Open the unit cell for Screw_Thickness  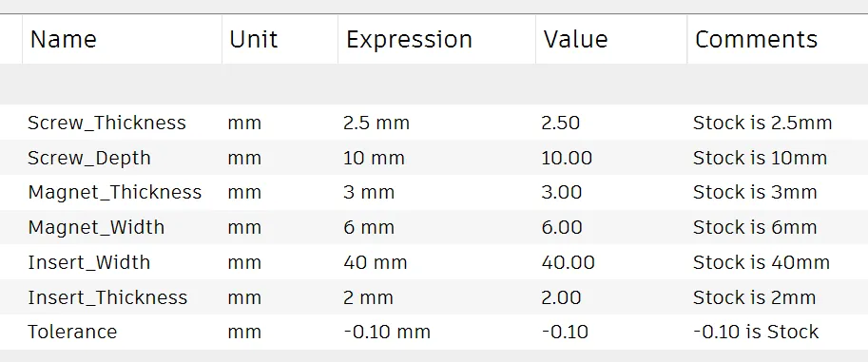pos(244,124)
